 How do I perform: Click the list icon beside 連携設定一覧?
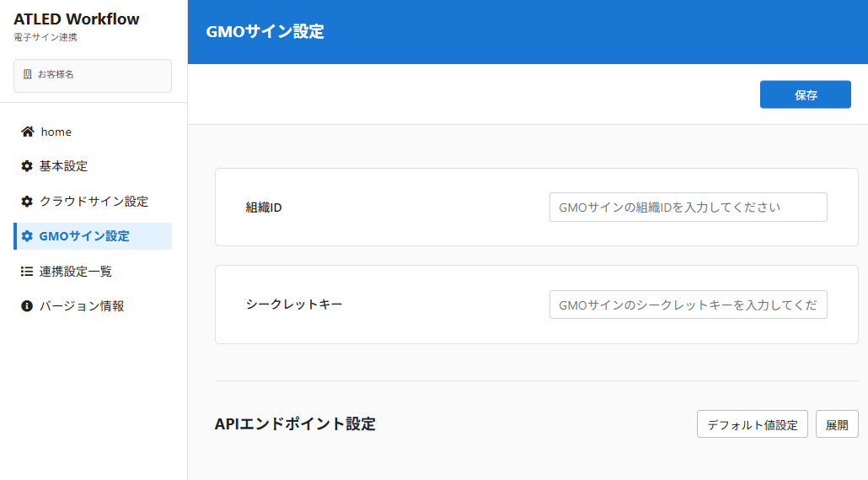27,271
